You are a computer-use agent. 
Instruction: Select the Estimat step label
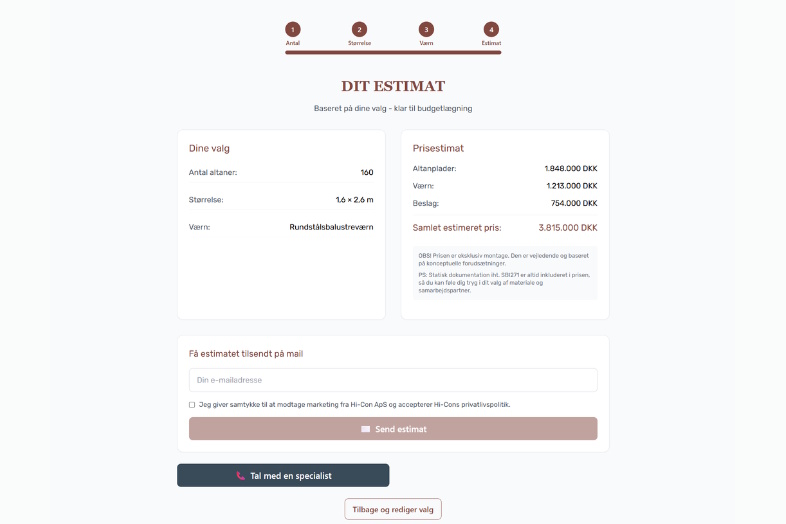[x=491, y=44]
